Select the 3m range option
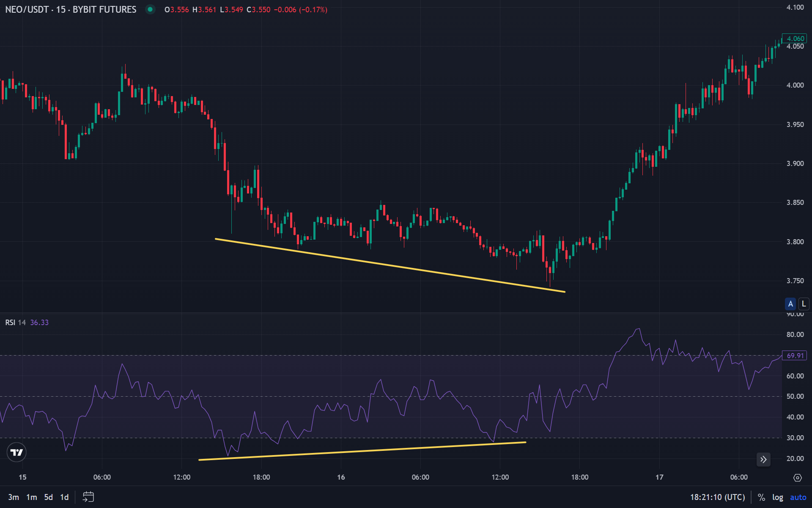The width and height of the screenshot is (812, 508). (14, 497)
